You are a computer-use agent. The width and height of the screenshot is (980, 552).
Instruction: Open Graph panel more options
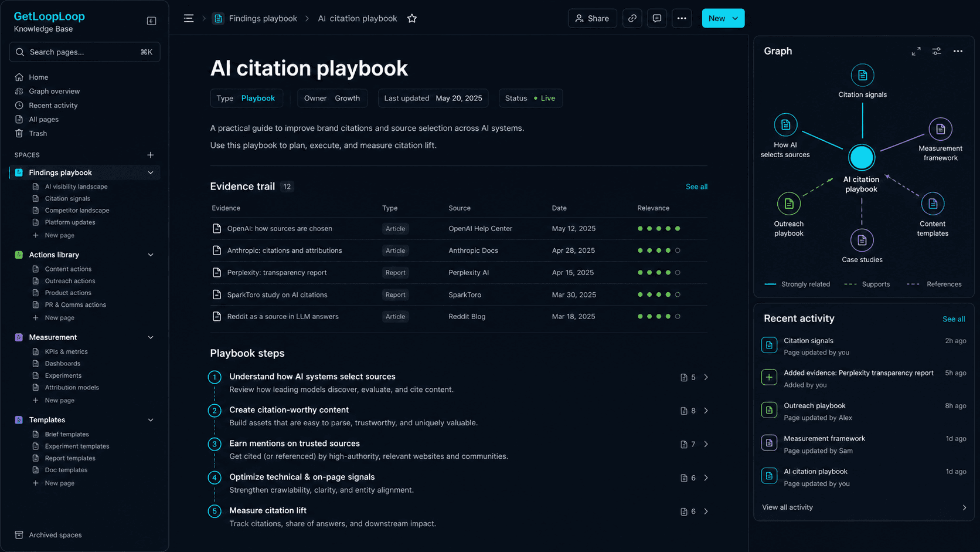[x=958, y=51]
